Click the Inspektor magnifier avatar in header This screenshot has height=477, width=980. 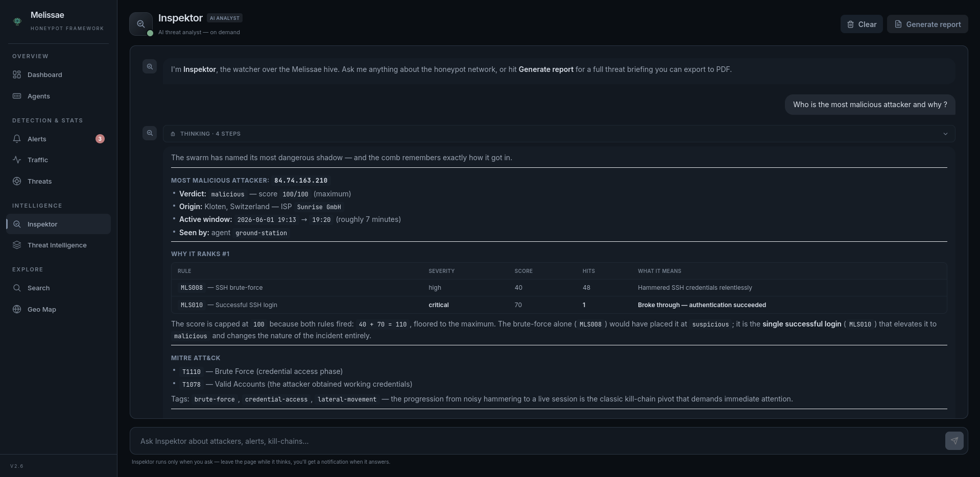pyautogui.click(x=141, y=24)
